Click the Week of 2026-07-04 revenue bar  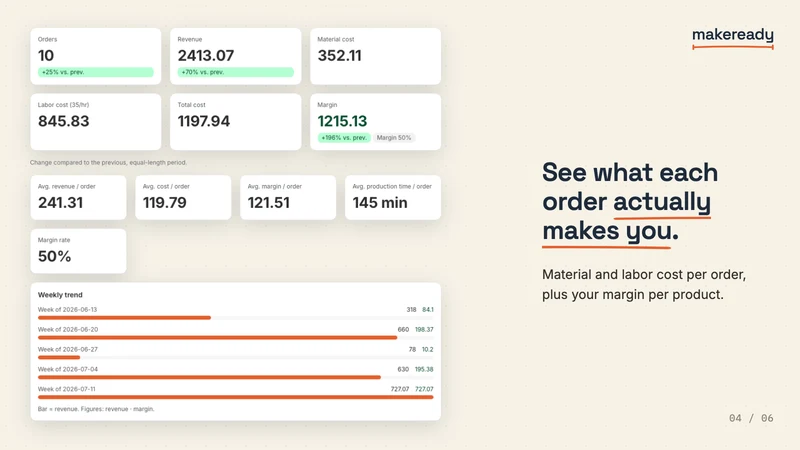tap(209, 378)
